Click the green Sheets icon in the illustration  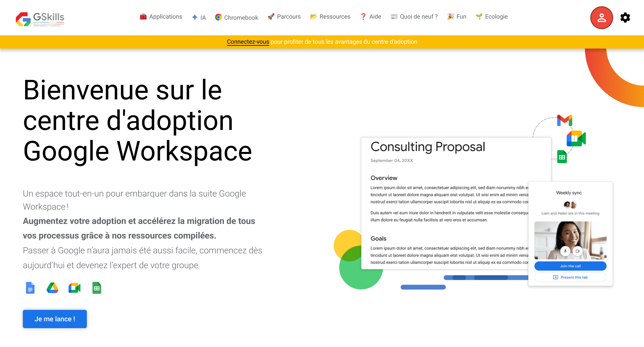pos(562,157)
